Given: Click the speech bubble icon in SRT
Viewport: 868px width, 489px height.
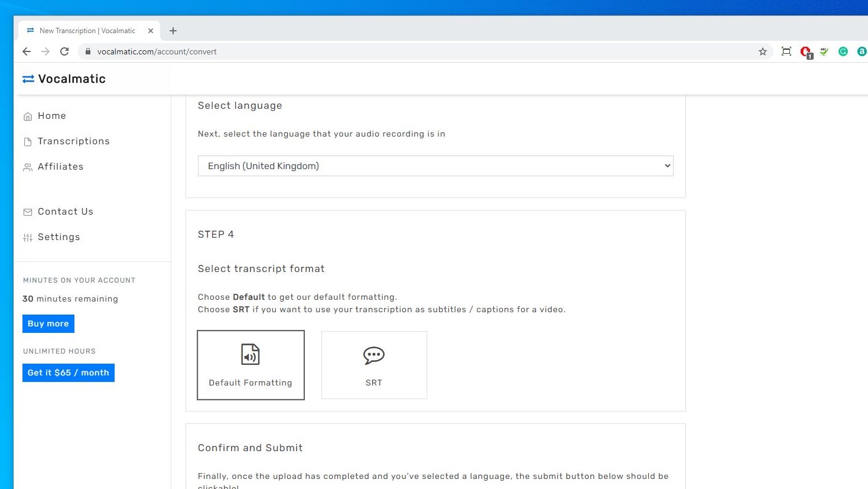Looking at the screenshot, I should 374,355.
